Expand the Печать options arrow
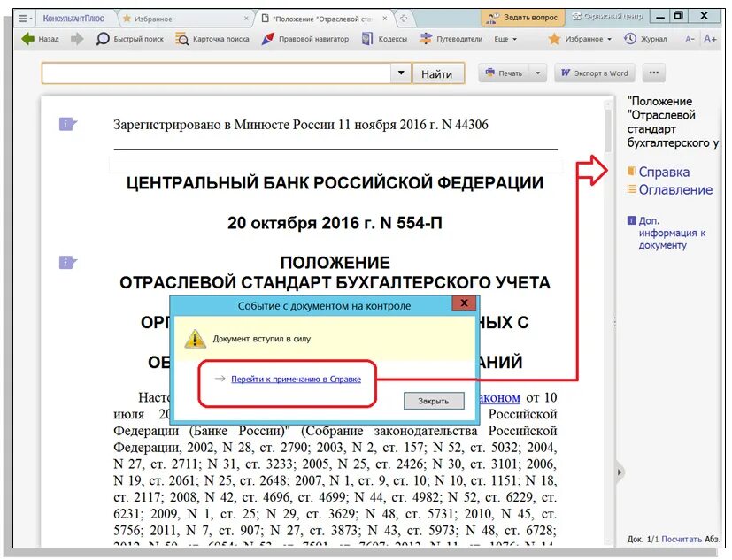The image size is (732, 560). tap(538, 73)
